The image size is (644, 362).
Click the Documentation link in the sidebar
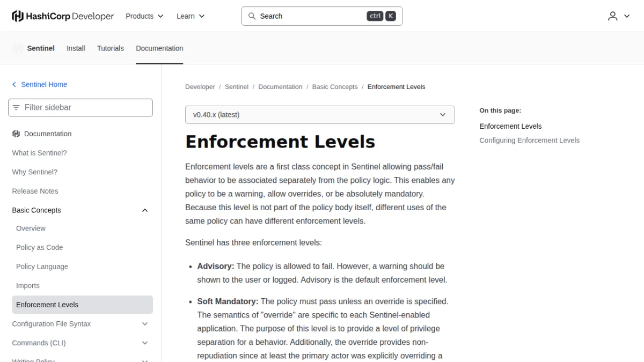48,134
